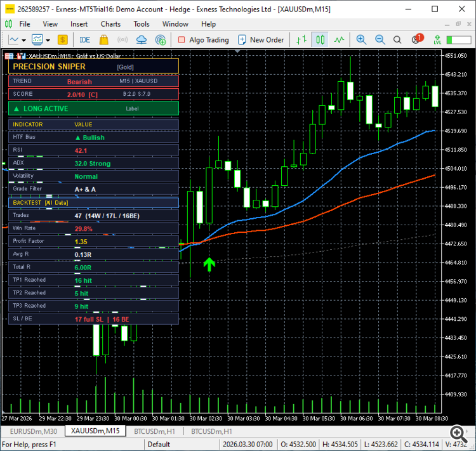Click the Win Rate 29.8% value

[84, 229]
